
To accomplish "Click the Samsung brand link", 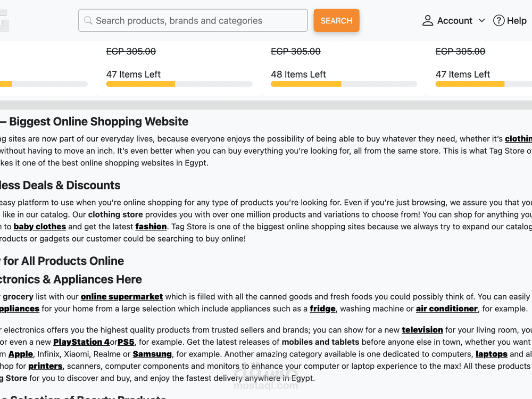I will coord(152,354).
